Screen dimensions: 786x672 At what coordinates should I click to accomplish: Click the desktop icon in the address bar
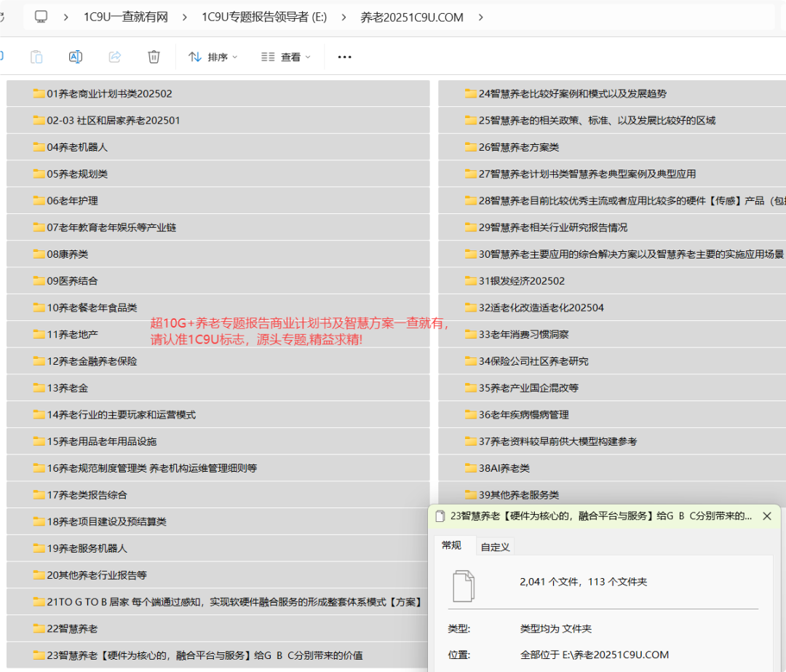41,16
